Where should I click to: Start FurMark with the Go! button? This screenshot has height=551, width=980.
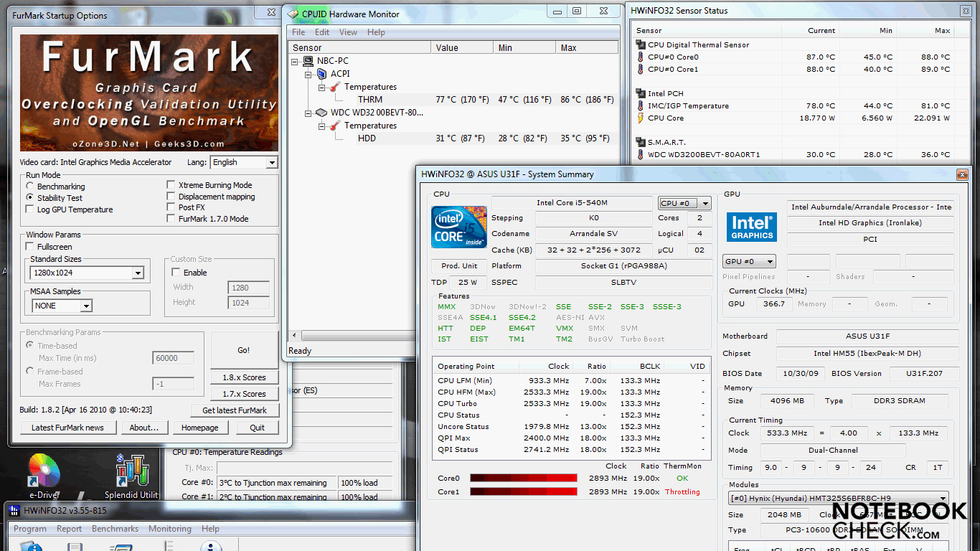[x=244, y=350]
